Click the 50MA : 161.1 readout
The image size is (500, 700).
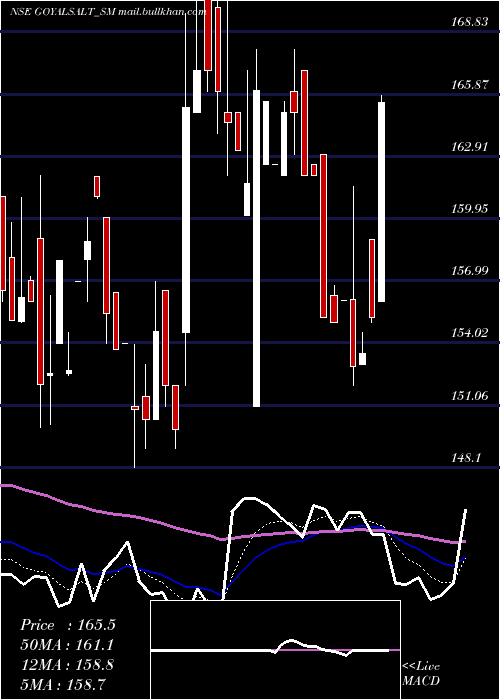coord(67,645)
